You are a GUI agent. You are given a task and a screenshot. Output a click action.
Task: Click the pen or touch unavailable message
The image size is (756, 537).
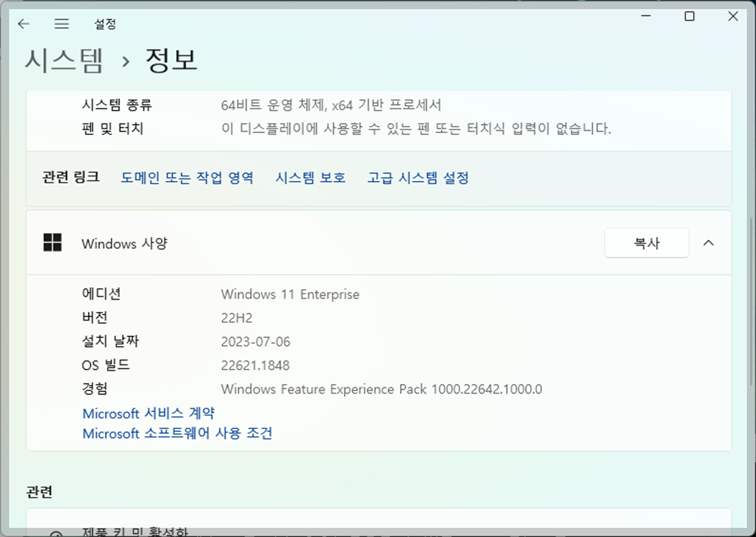pos(416,129)
